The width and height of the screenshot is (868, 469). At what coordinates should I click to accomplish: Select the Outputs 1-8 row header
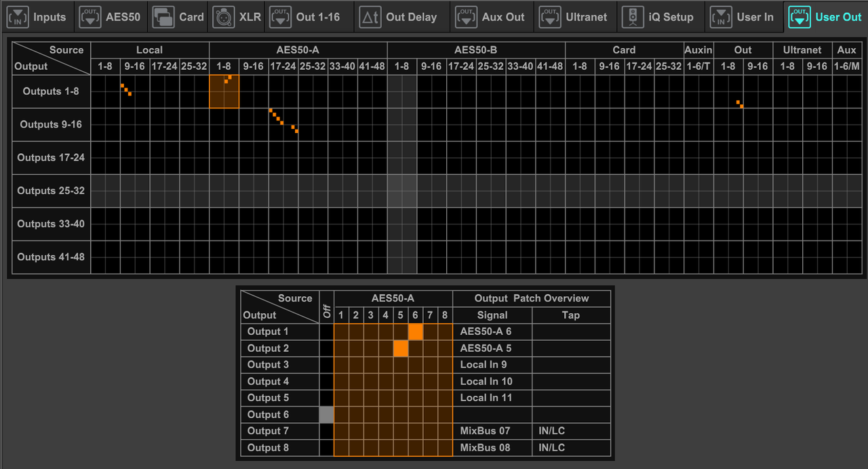tap(52, 91)
